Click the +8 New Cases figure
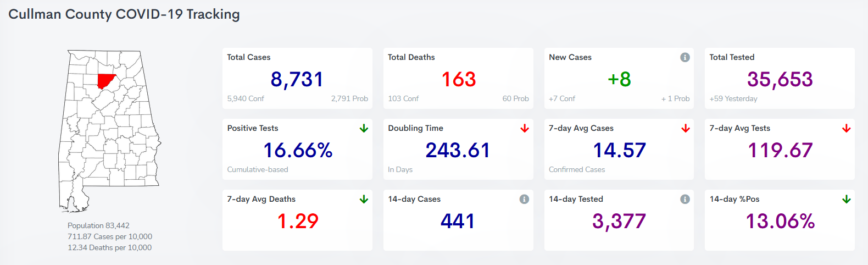This screenshot has height=265, width=868. click(x=619, y=80)
